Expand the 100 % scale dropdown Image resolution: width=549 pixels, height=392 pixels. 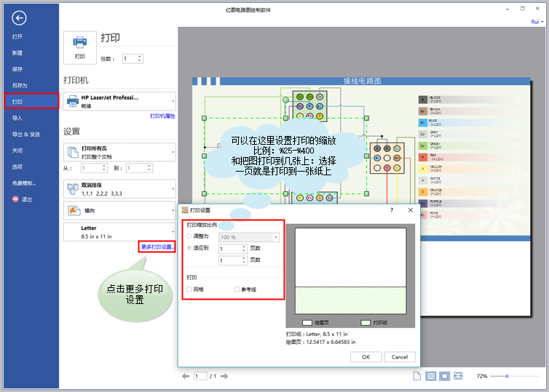point(249,237)
